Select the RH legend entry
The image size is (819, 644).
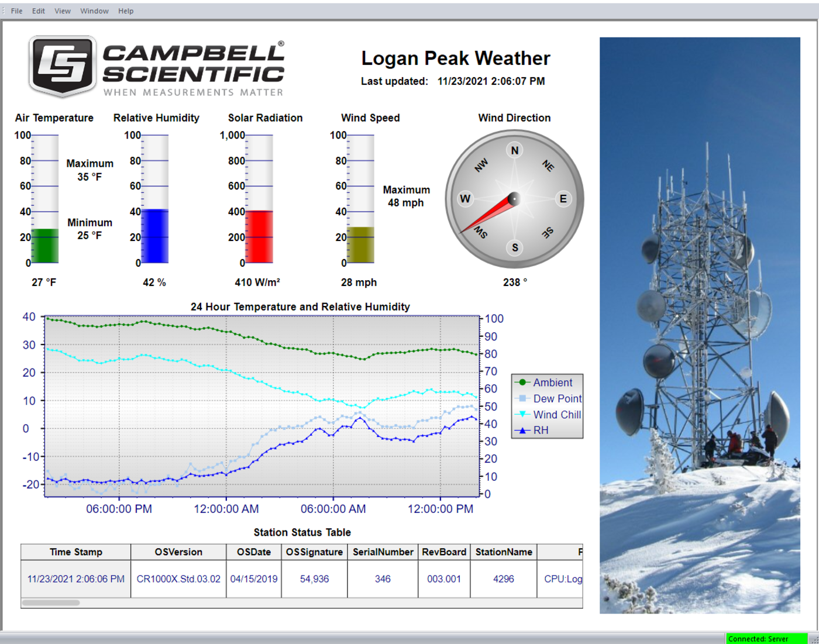pos(532,430)
